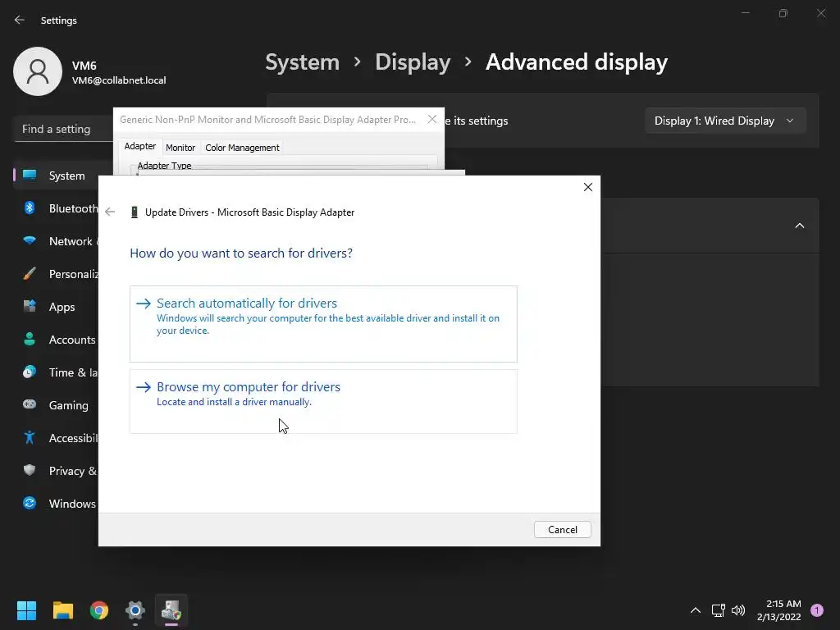
Task: Click the VM6 user avatar
Action: point(38,71)
